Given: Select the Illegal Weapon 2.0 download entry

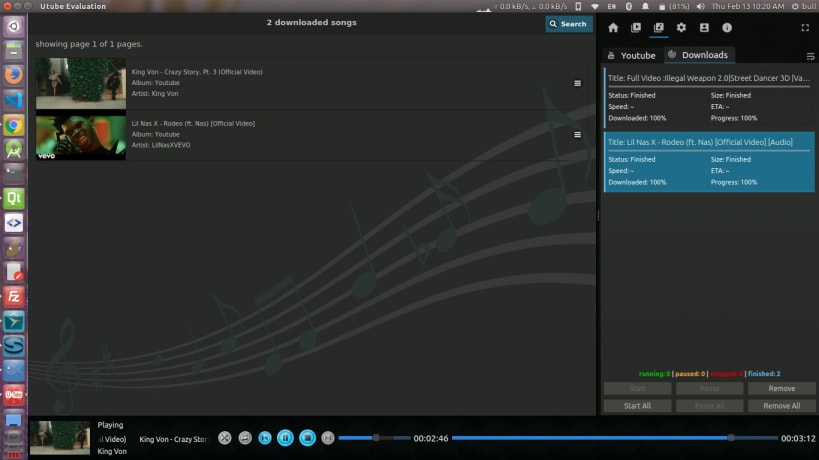Looking at the screenshot, I should pos(709,98).
